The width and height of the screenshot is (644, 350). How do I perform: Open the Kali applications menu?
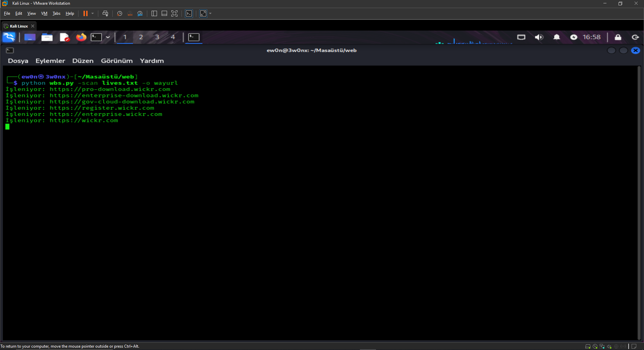(x=9, y=37)
